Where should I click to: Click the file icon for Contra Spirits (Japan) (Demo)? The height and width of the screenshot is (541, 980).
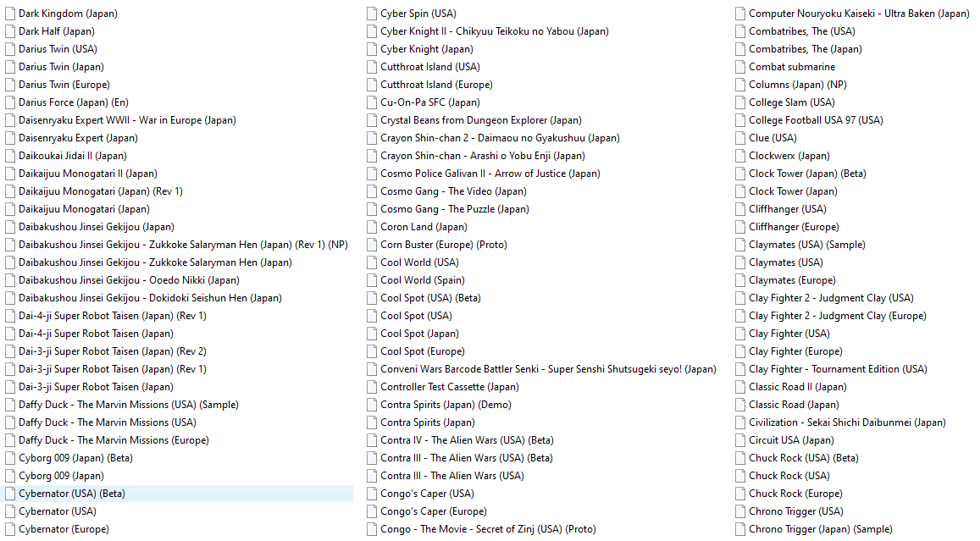pyautogui.click(x=372, y=405)
